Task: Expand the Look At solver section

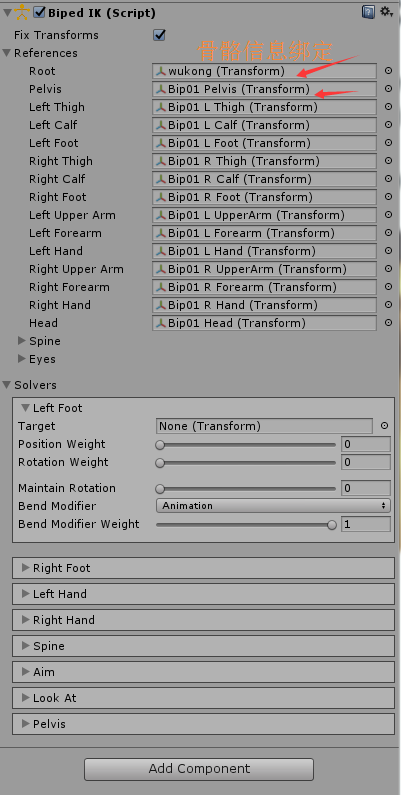Action: click(203, 698)
